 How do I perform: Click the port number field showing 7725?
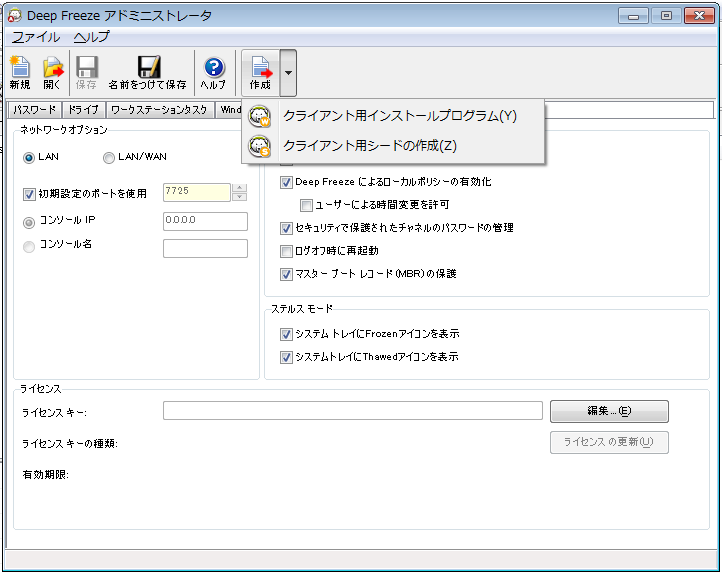click(197, 192)
